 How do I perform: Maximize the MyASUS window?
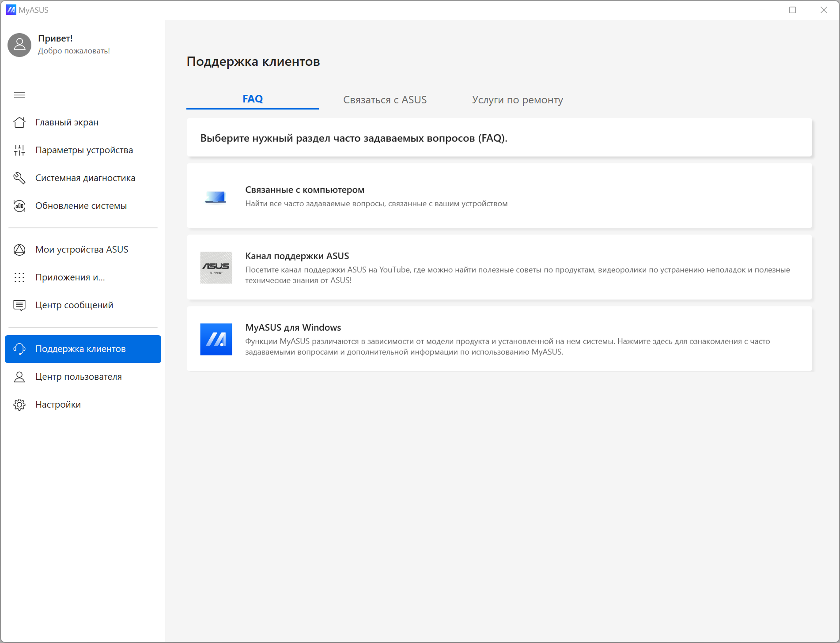click(793, 10)
